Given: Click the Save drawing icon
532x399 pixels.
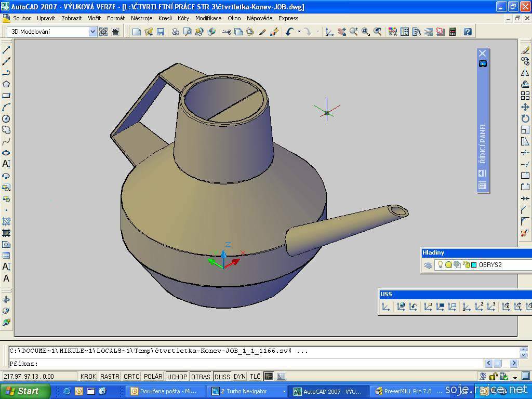Looking at the screenshot, I should click(161, 32).
